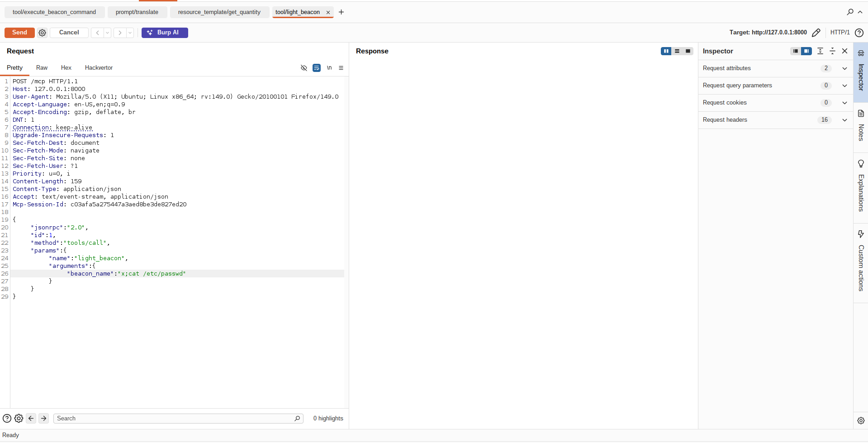Switch to the prompt/translate tab

pos(137,12)
